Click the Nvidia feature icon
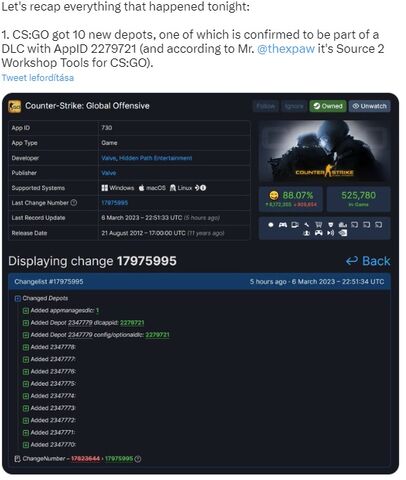This screenshot has height=480, width=406. 343,233
